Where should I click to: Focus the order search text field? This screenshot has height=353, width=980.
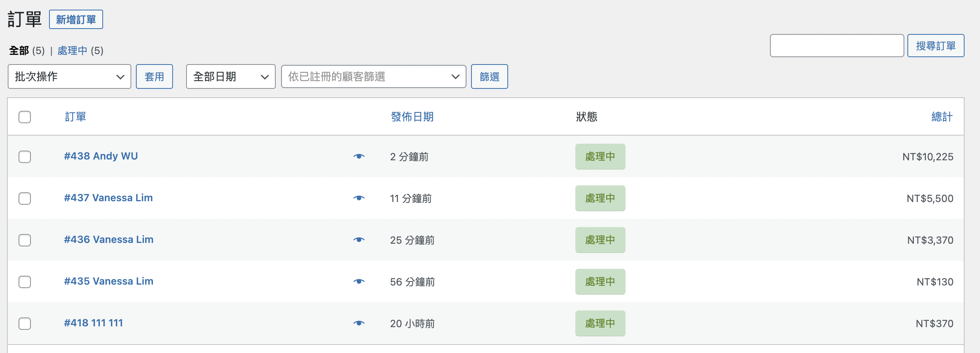point(836,46)
